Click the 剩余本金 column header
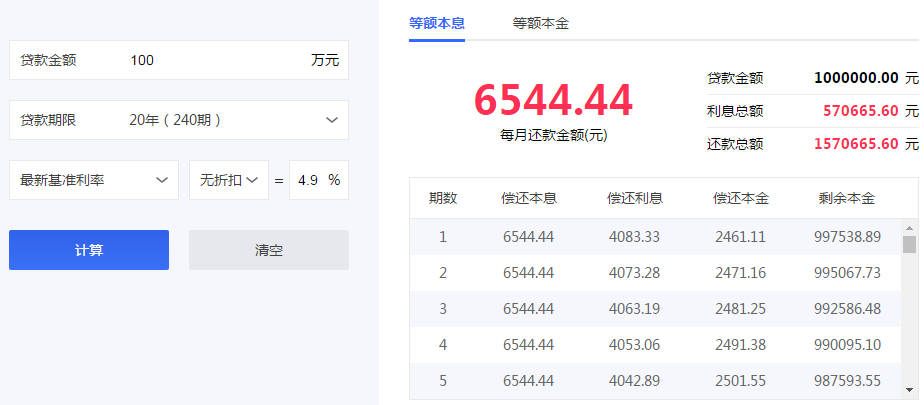Viewport: 924px width, 405px height. [x=847, y=198]
